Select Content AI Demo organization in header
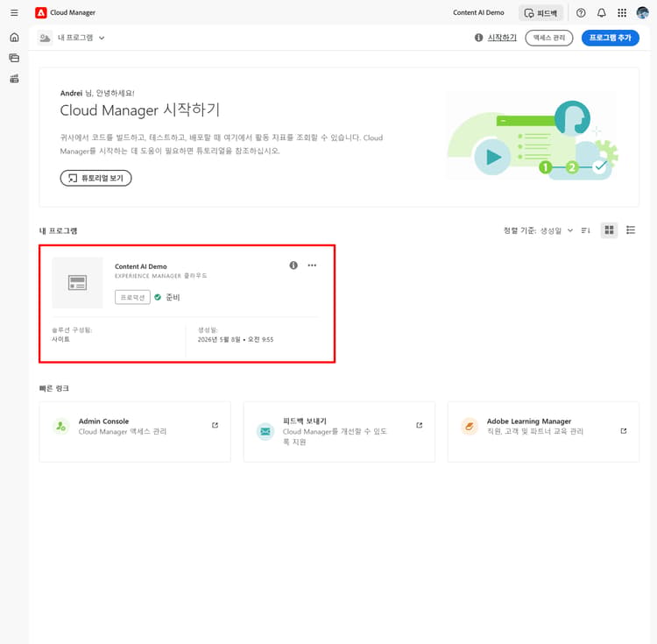This screenshot has height=644, width=657. coord(478,12)
